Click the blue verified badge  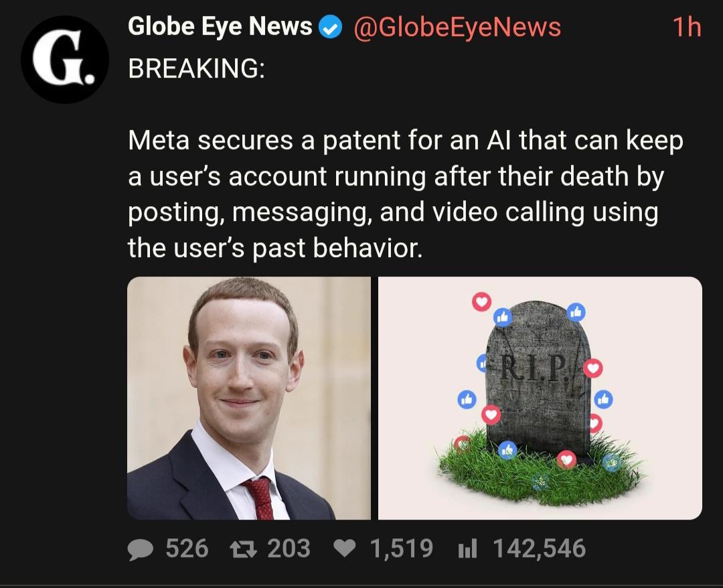click(329, 27)
